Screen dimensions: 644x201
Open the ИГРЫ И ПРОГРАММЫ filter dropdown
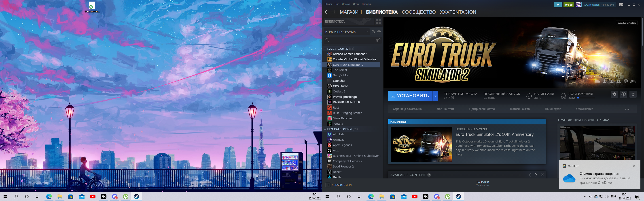[346, 32]
